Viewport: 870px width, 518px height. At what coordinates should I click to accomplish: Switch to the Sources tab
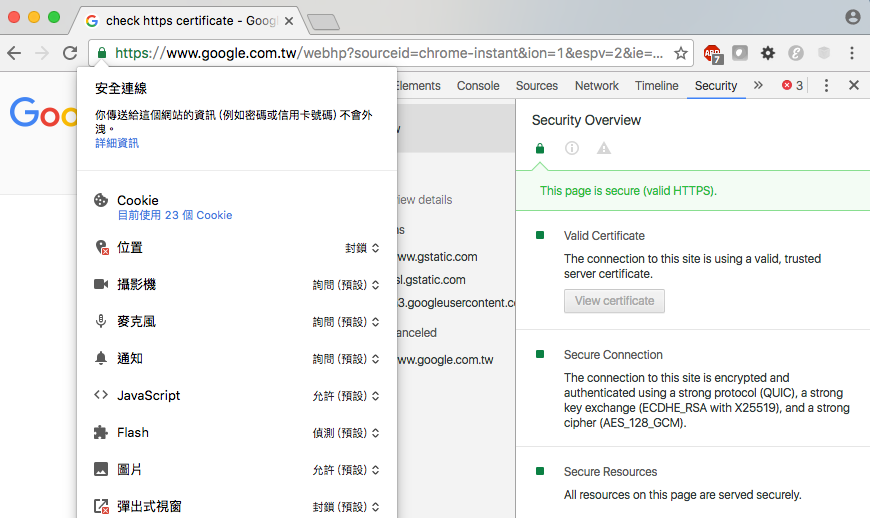point(537,86)
